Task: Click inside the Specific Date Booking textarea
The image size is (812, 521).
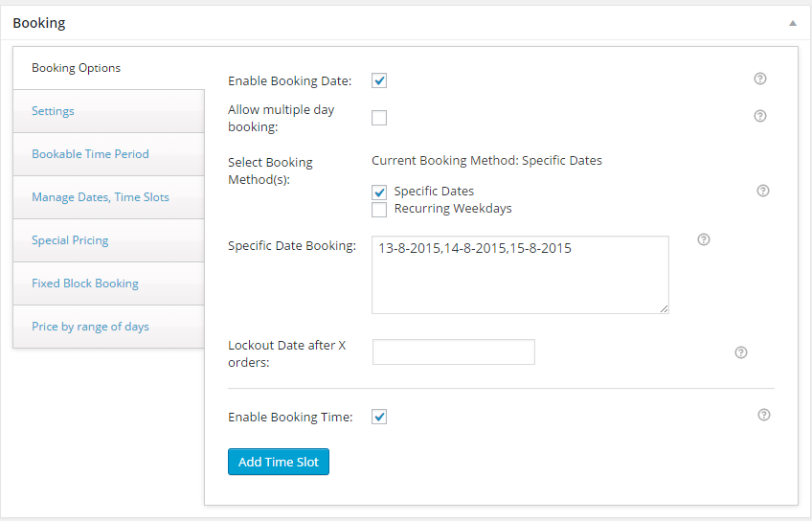Action: click(x=520, y=275)
